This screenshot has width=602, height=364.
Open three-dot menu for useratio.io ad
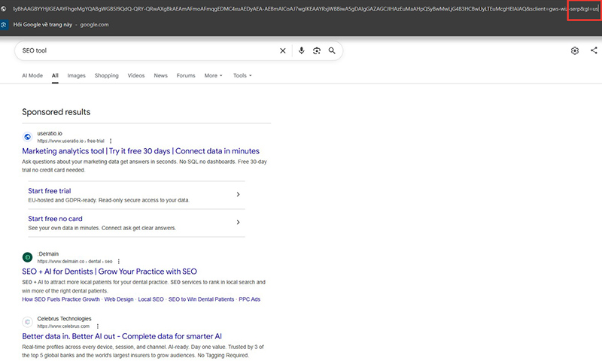pos(111,141)
